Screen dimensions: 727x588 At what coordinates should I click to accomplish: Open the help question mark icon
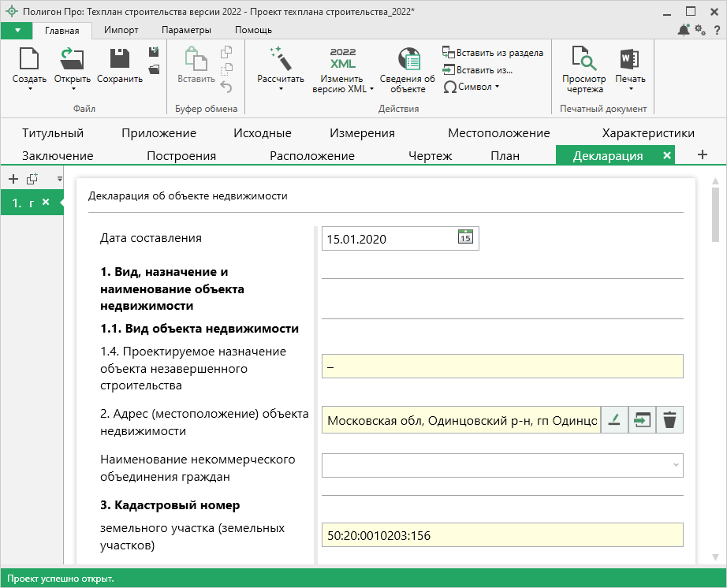(x=716, y=30)
